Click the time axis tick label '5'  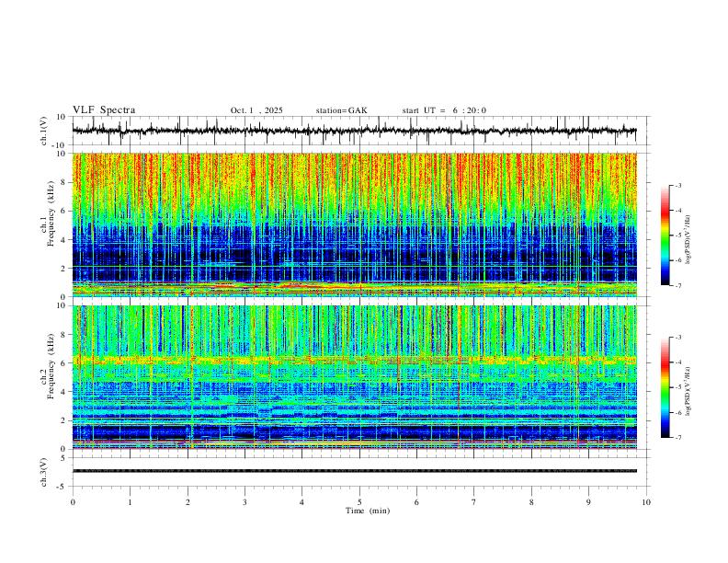click(359, 502)
